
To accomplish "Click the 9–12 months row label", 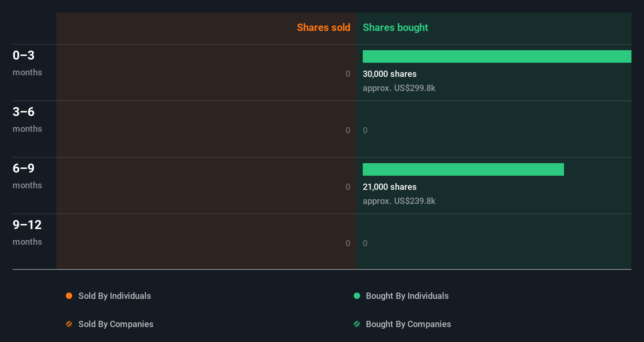I will coord(27,233).
